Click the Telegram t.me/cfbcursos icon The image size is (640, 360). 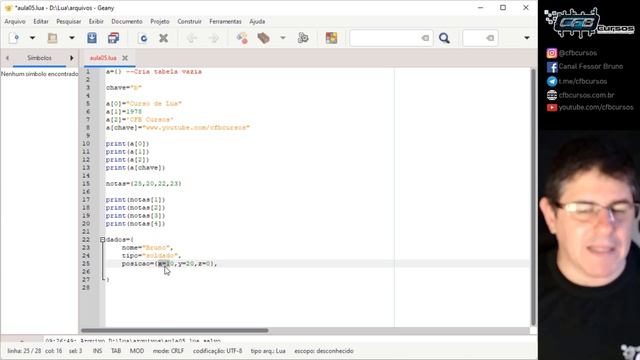pos(552,81)
